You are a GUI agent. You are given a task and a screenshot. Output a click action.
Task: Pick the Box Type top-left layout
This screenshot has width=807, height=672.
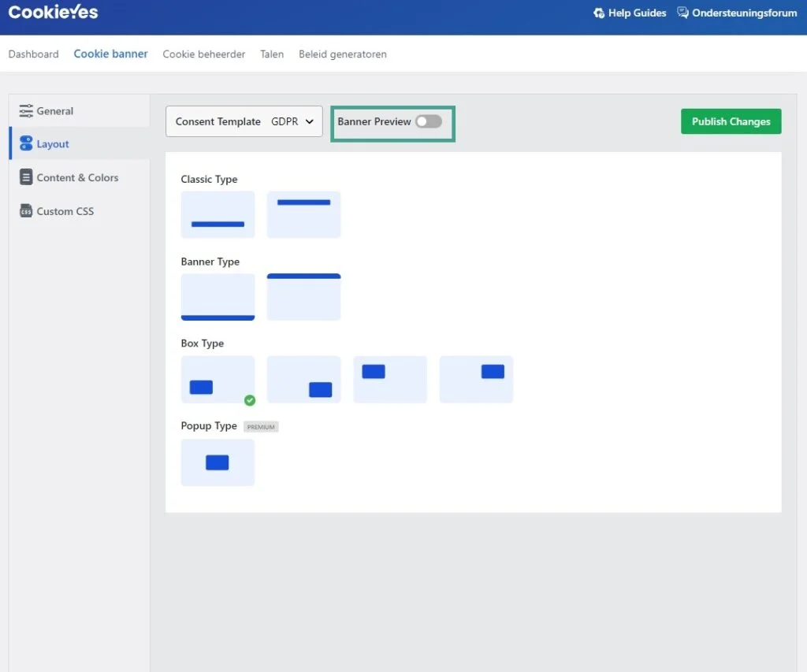pyautogui.click(x=390, y=380)
